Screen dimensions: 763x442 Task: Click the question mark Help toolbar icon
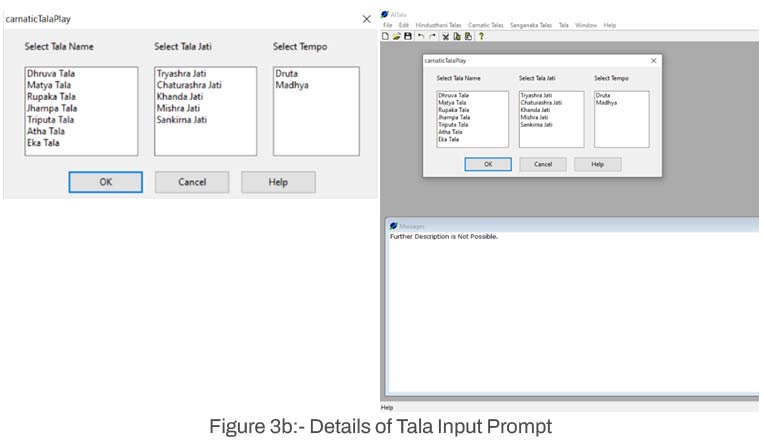481,36
